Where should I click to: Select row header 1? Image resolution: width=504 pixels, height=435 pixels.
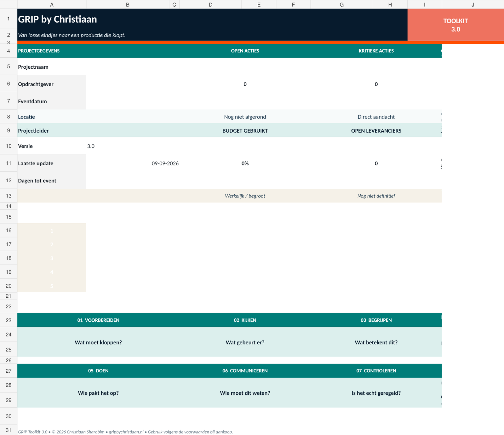click(x=9, y=19)
